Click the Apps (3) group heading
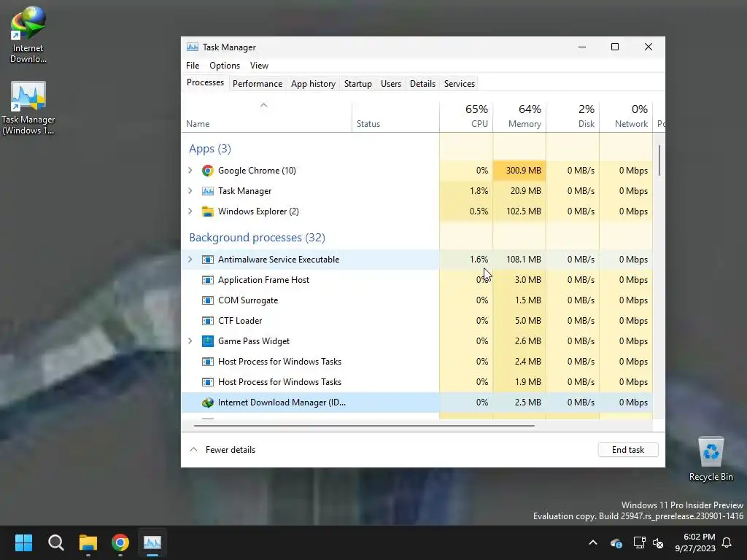The height and width of the screenshot is (560, 747). click(209, 149)
